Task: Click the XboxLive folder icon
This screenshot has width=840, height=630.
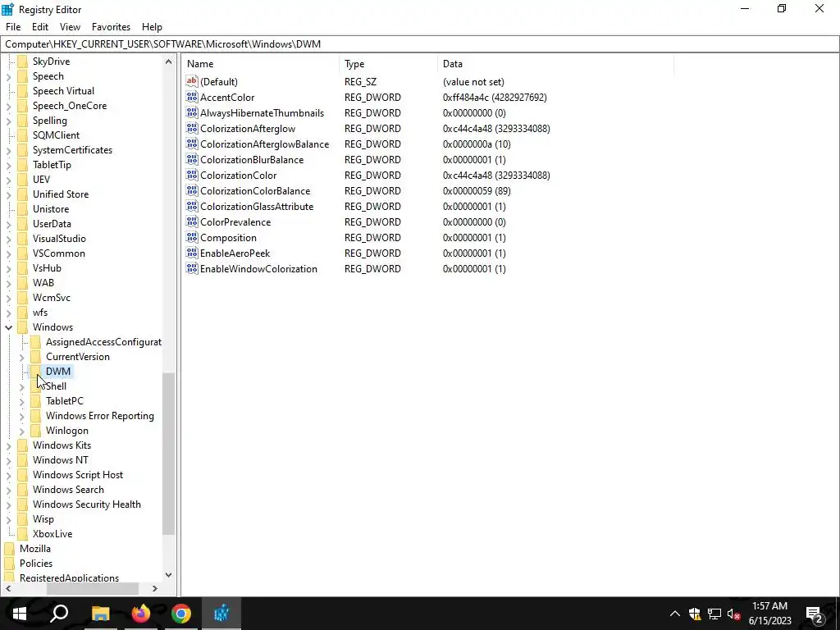Action: pyautogui.click(x=22, y=533)
